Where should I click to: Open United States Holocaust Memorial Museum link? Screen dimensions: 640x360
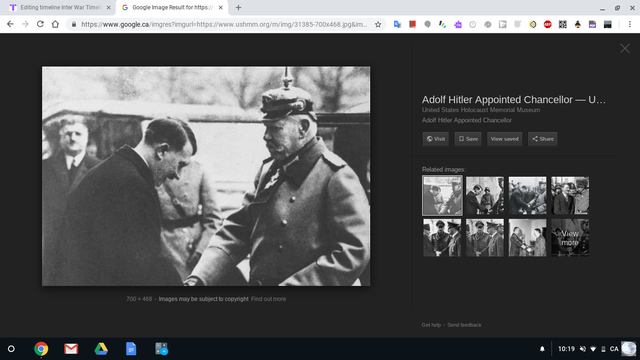click(481, 110)
